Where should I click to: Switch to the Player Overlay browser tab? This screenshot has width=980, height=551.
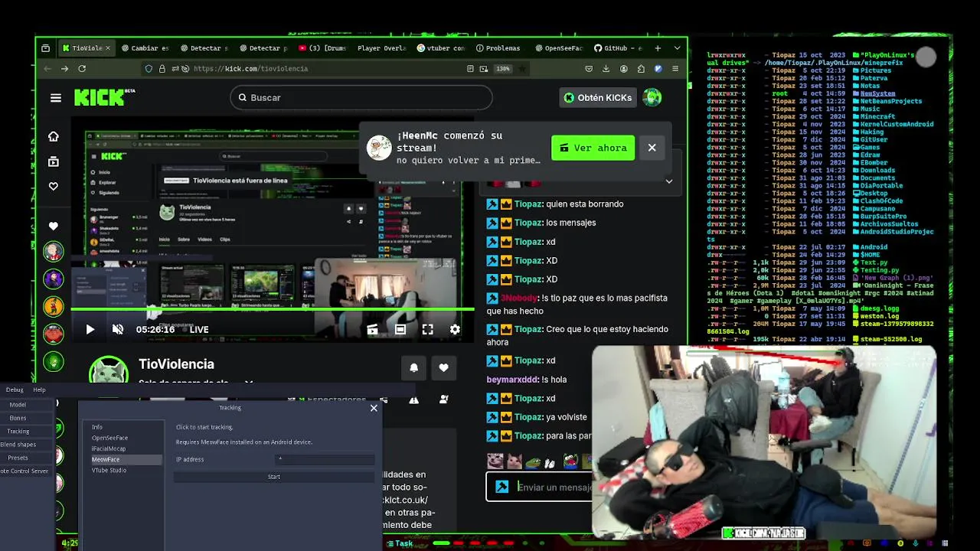pos(381,48)
